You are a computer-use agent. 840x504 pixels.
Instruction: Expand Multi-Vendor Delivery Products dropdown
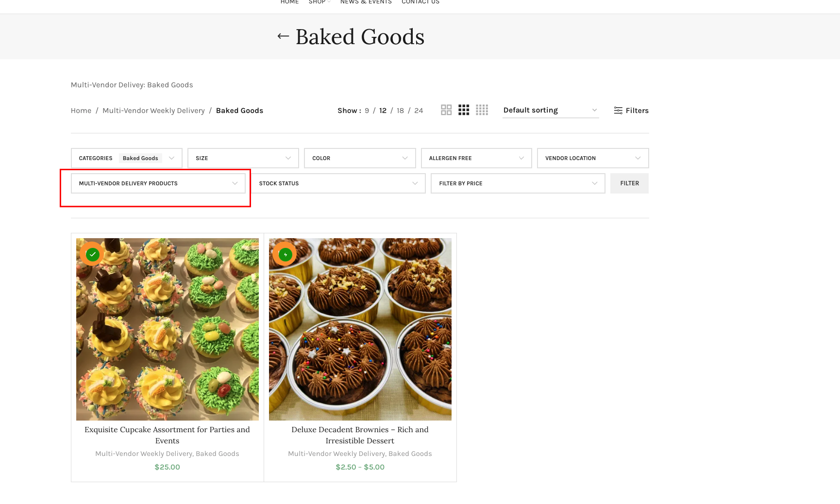click(x=158, y=183)
